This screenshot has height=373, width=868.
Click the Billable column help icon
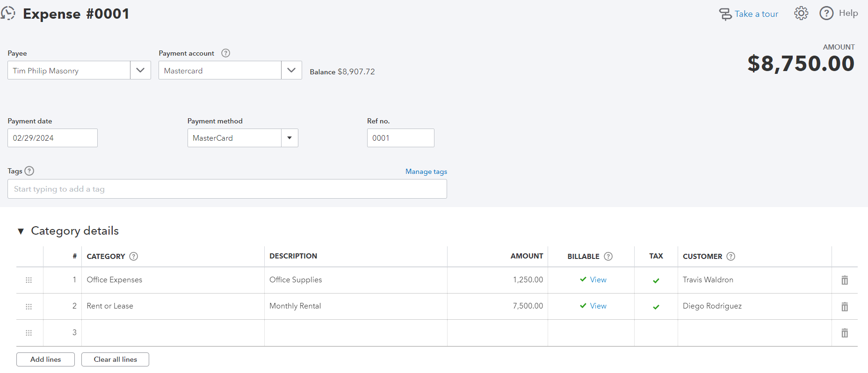pos(608,257)
